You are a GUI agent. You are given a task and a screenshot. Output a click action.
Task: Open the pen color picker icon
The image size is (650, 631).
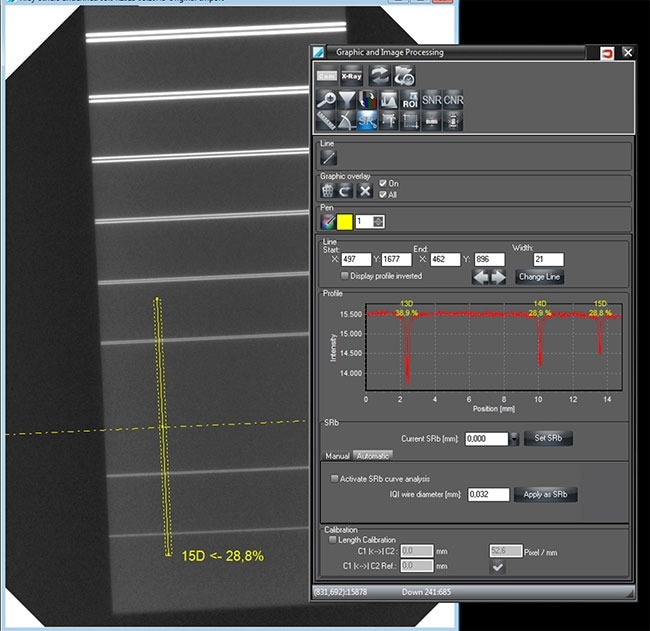point(327,222)
